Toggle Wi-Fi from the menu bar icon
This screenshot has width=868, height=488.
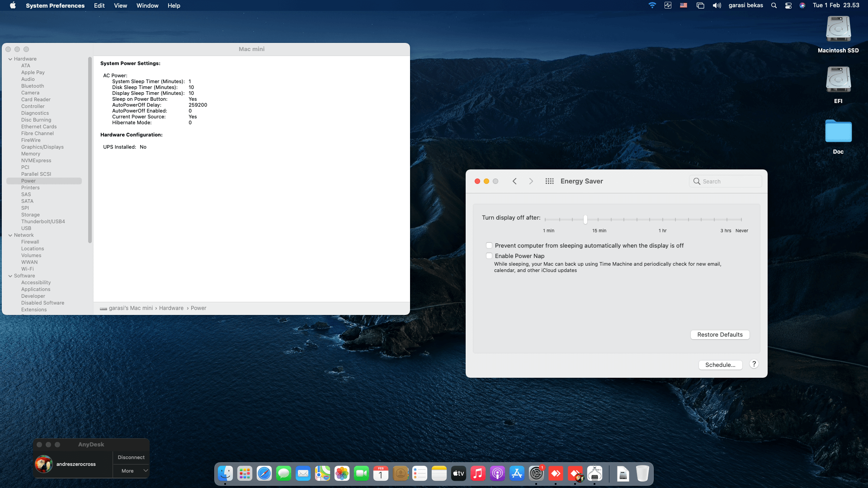(652, 5)
